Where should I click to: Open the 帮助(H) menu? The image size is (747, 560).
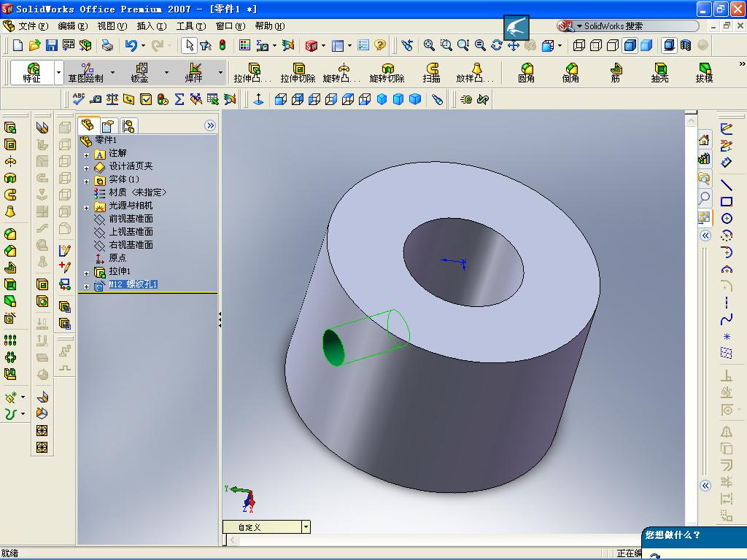[270, 26]
